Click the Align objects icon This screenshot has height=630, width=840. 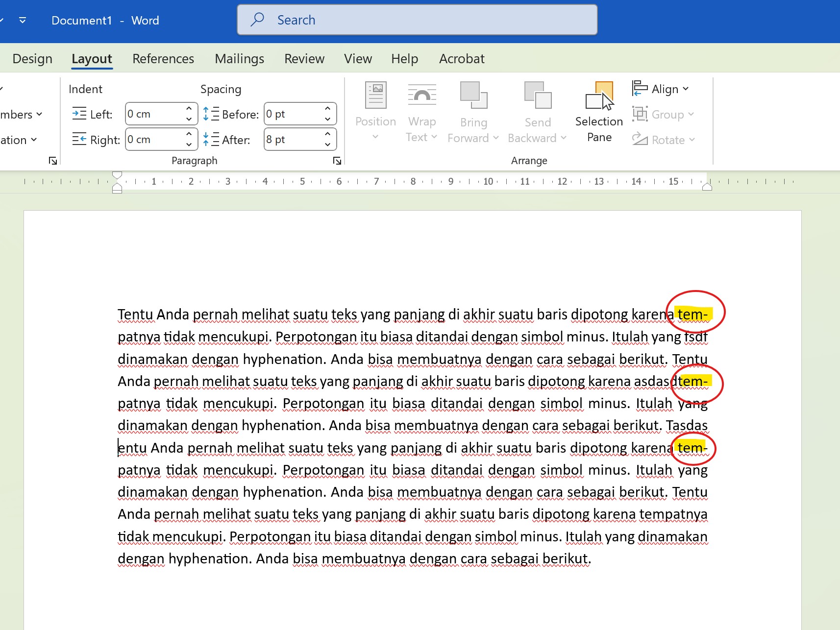tap(640, 88)
